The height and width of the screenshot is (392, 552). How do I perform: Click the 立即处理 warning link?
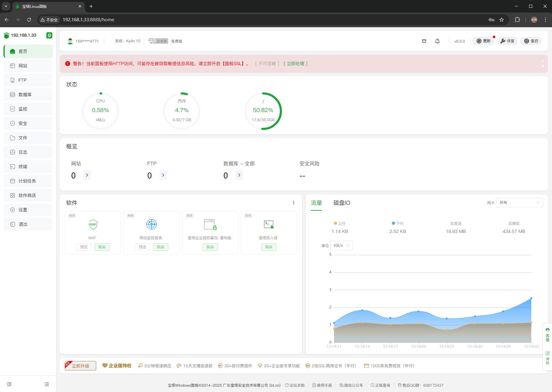295,64
